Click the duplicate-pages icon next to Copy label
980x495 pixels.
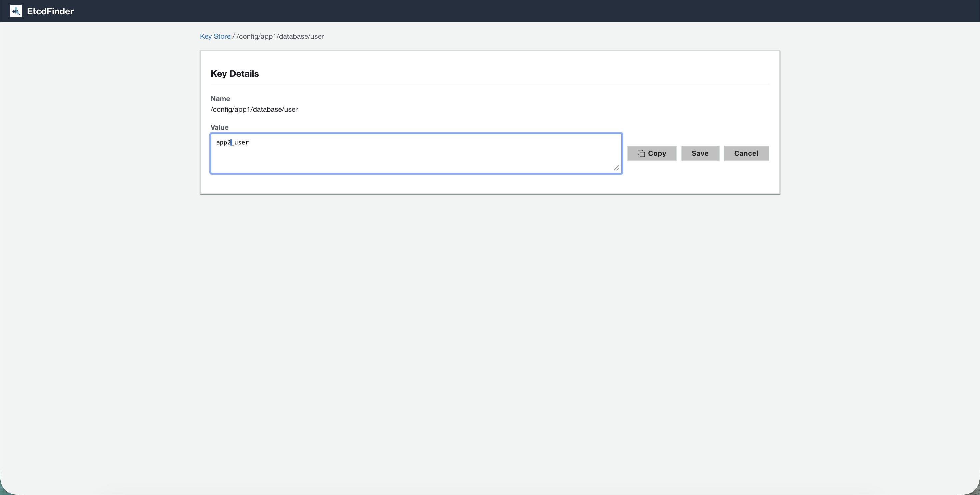[x=641, y=153]
